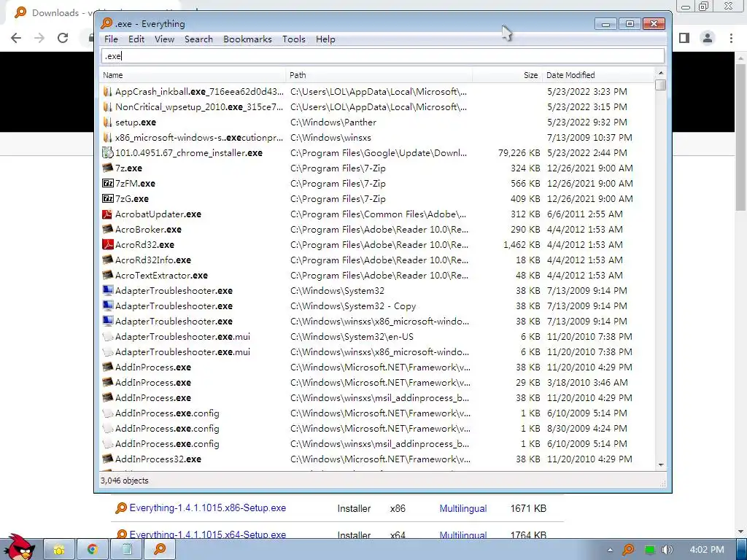Click the AcroRd32.exe Adobe Reader icon

tap(108, 245)
